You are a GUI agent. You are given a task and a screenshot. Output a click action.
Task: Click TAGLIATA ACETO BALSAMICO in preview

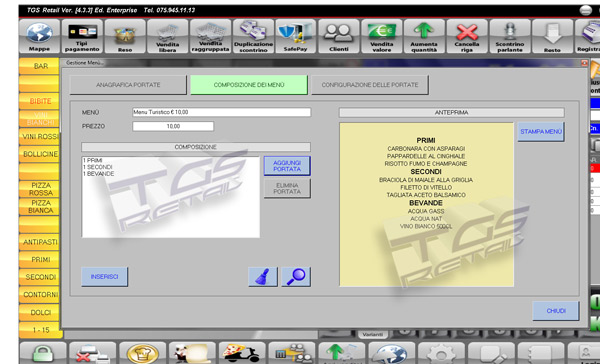point(426,195)
